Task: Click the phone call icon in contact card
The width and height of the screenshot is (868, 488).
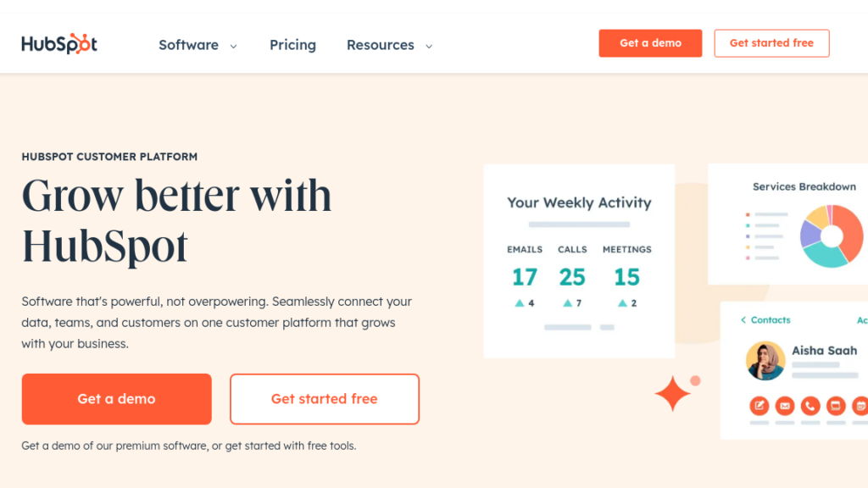Action: [x=810, y=406]
